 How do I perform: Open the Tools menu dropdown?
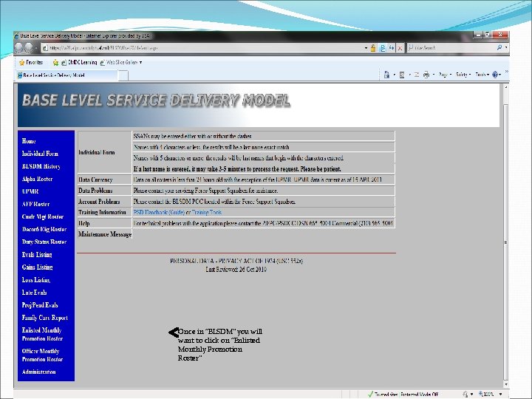pos(482,75)
